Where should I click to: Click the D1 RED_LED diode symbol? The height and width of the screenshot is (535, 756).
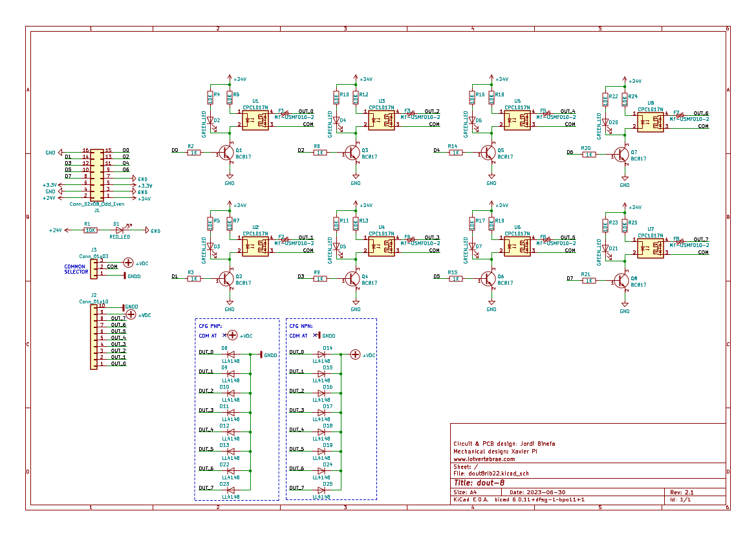(120, 230)
